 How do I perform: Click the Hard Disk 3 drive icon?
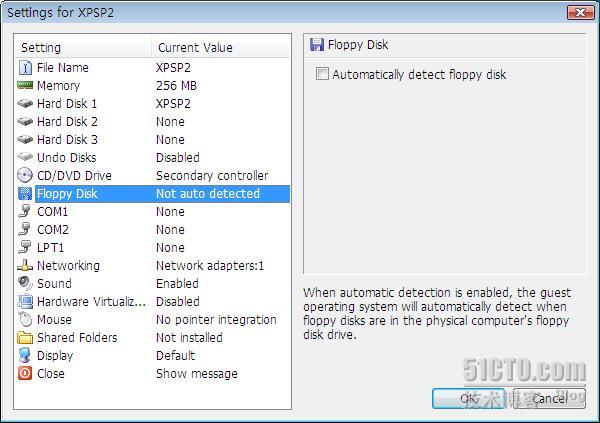(x=25, y=139)
